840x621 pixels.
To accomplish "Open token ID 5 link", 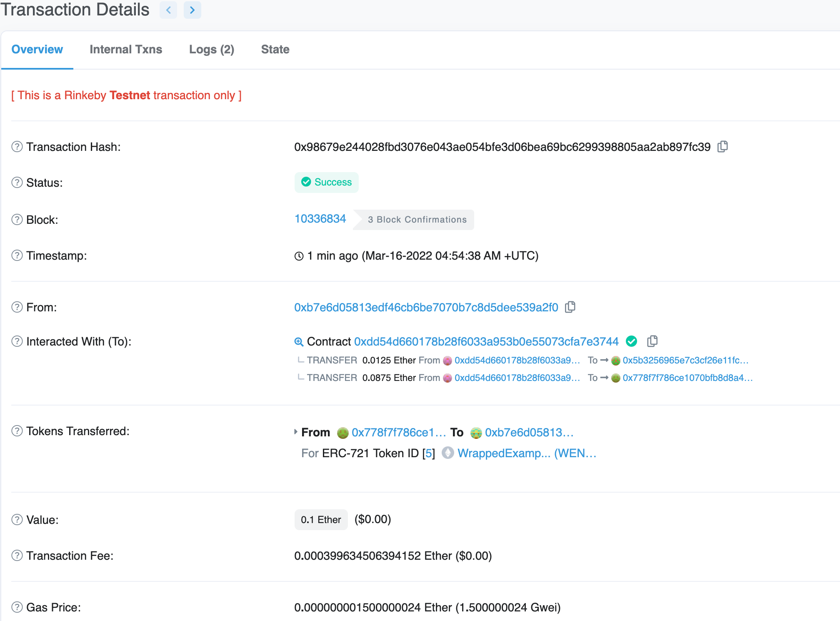I will (x=429, y=453).
